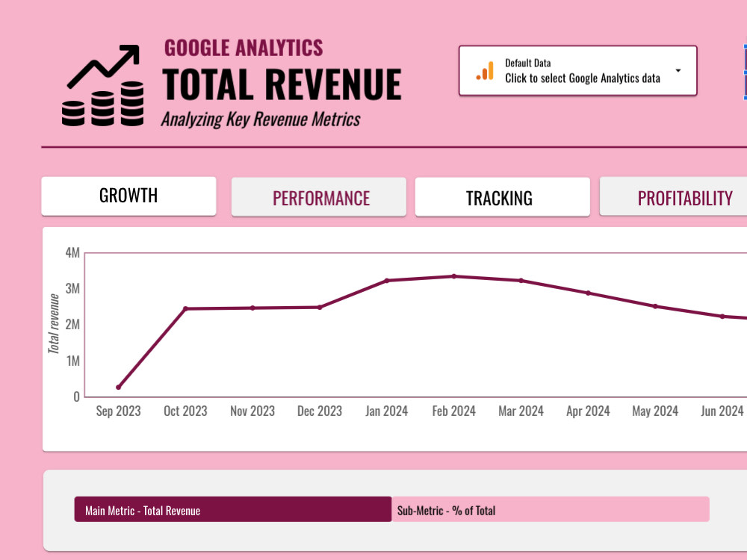Select 'Main Metric - Total Revenue' toggle
747x560 pixels.
pyautogui.click(x=232, y=510)
